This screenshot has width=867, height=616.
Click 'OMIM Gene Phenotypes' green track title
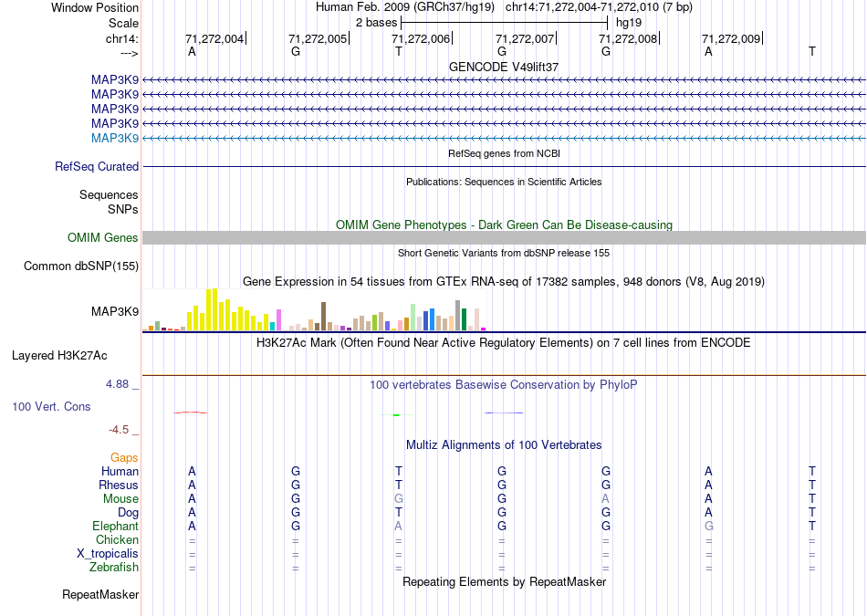point(504,225)
